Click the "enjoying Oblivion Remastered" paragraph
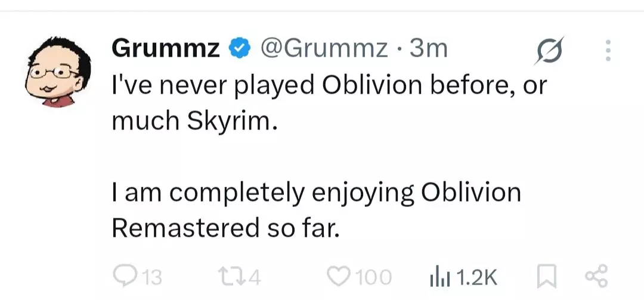The height and width of the screenshot is (300, 644). coord(316,210)
